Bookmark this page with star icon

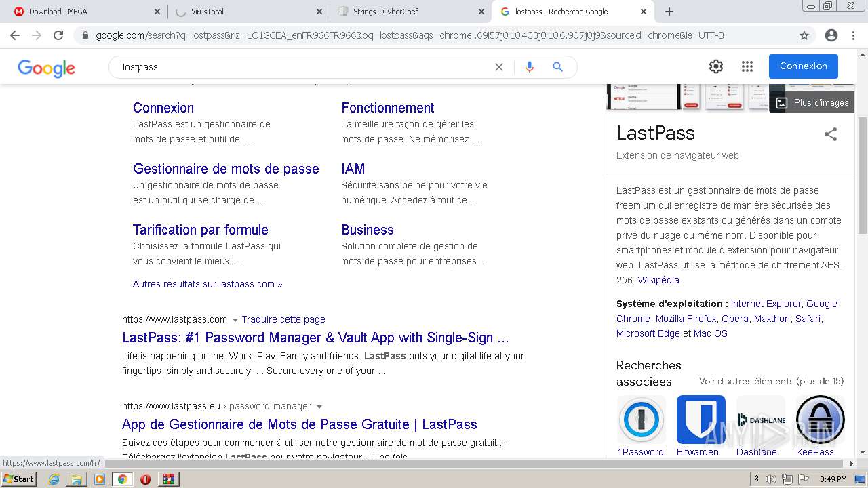(804, 35)
